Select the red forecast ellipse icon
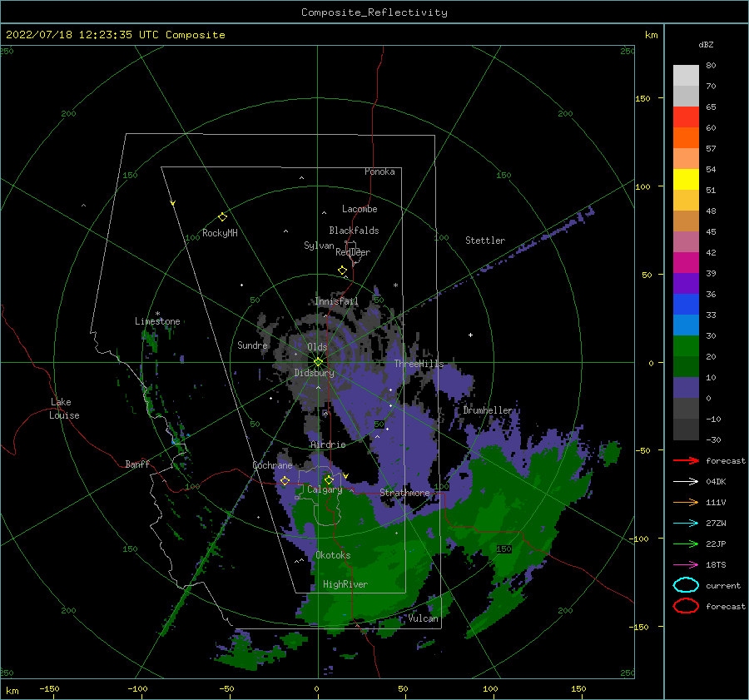The height and width of the screenshot is (700, 749). 686,606
